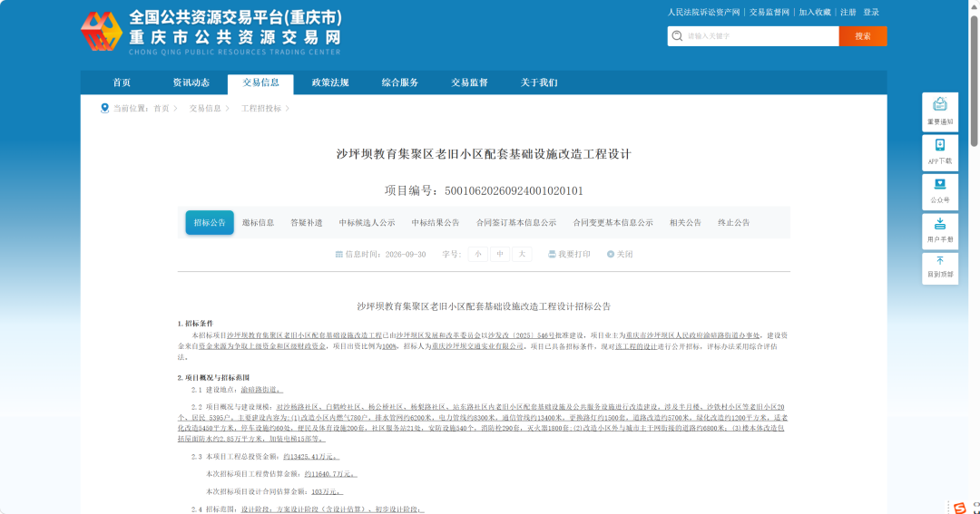Switch to the 答疑补遗 tab
The image size is (980, 514).
click(307, 223)
